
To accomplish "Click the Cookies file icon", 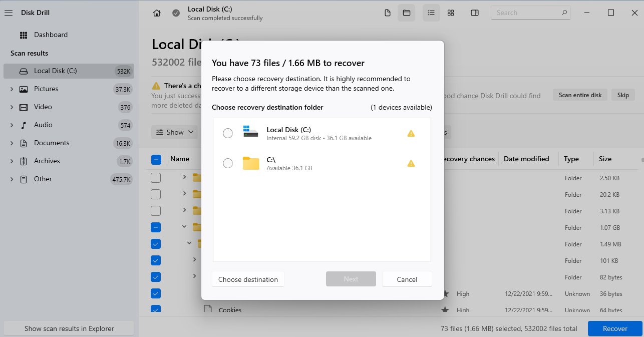I will (208, 309).
